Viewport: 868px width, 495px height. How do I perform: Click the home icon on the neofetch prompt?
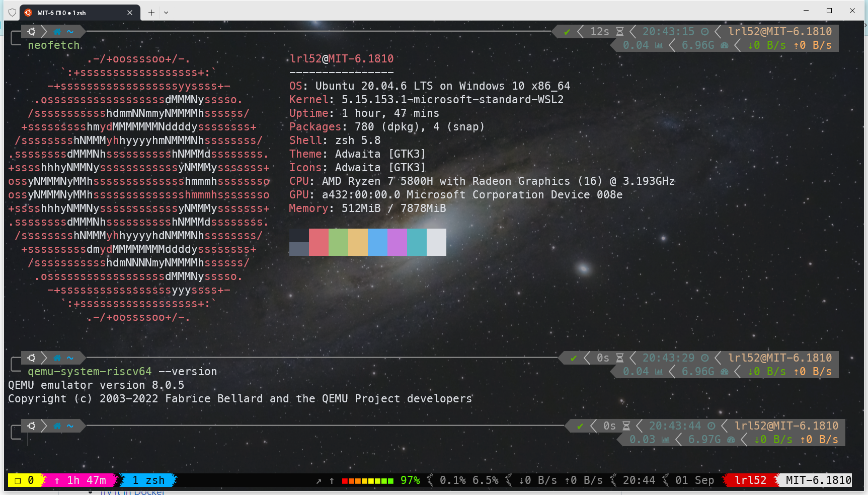(x=57, y=32)
